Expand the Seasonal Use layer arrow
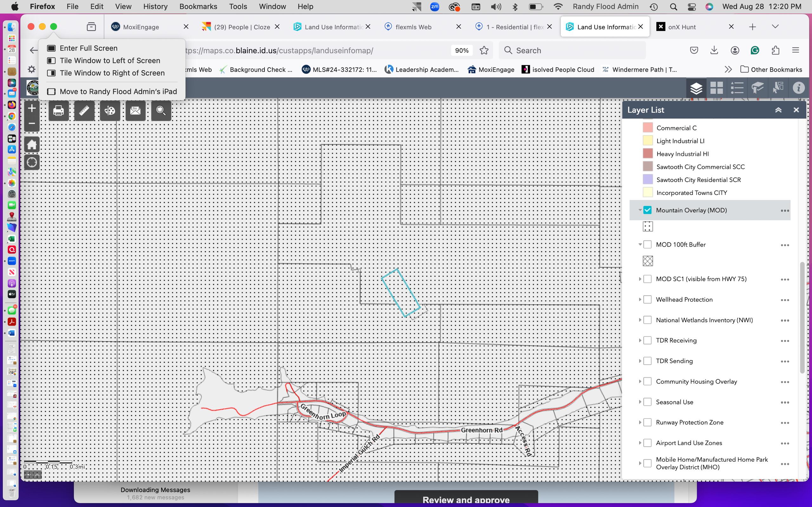Image resolution: width=812 pixels, height=507 pixels. click(x=640, y=402)
